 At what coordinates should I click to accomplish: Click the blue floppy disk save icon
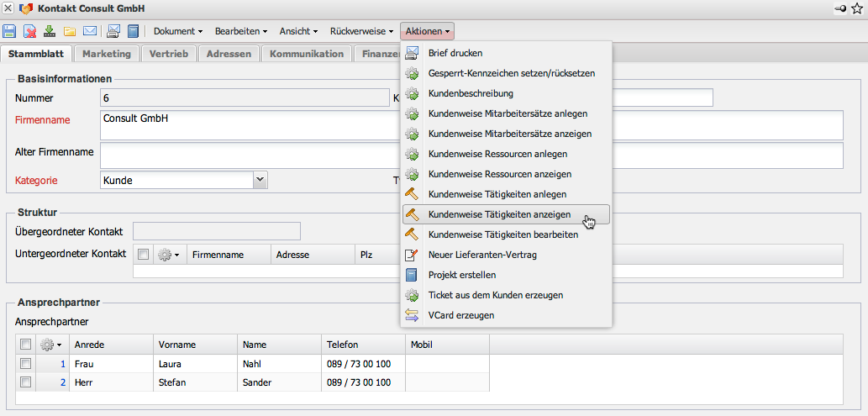9,32
